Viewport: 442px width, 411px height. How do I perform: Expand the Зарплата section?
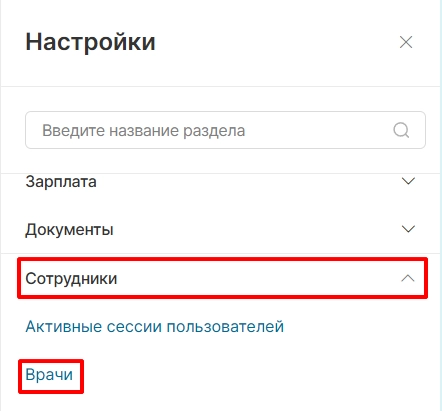tap(221, 182)
